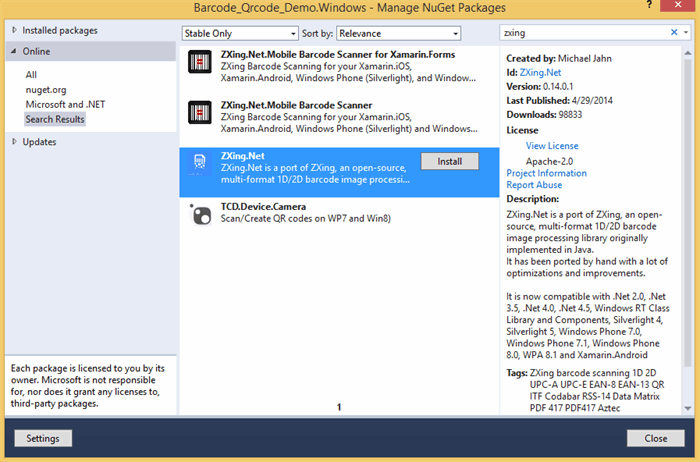Open the Sort by Relevance dropdown
Image resolution: width=700 pixels, height=462 pixels.
point(398,33)
